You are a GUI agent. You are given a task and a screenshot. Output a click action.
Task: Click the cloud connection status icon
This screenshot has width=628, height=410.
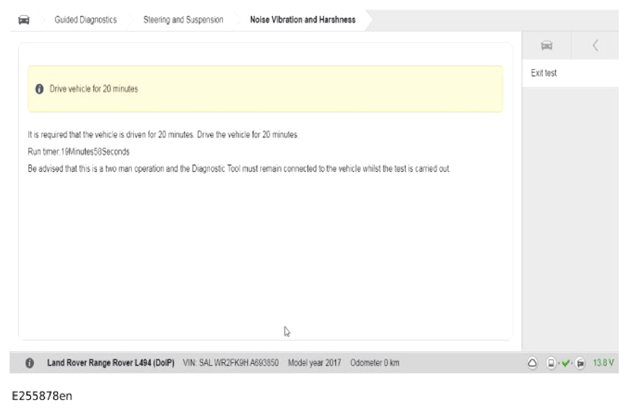click(532, 363)
